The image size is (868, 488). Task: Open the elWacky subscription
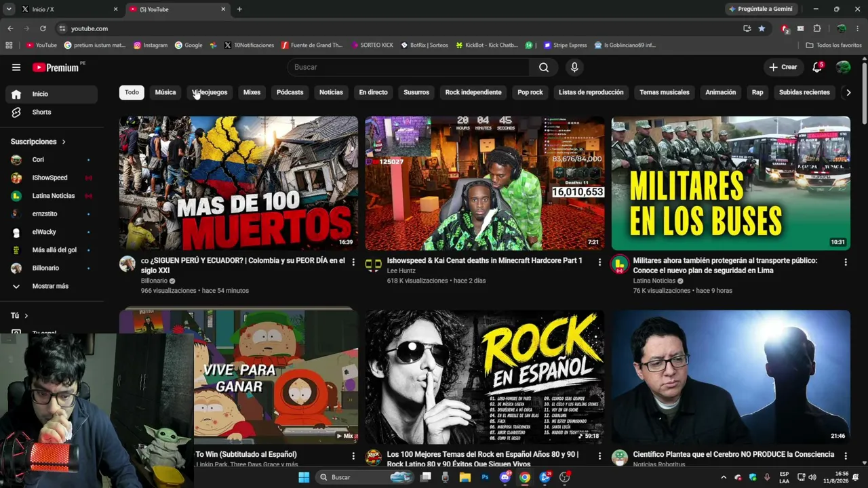(52, 232)
